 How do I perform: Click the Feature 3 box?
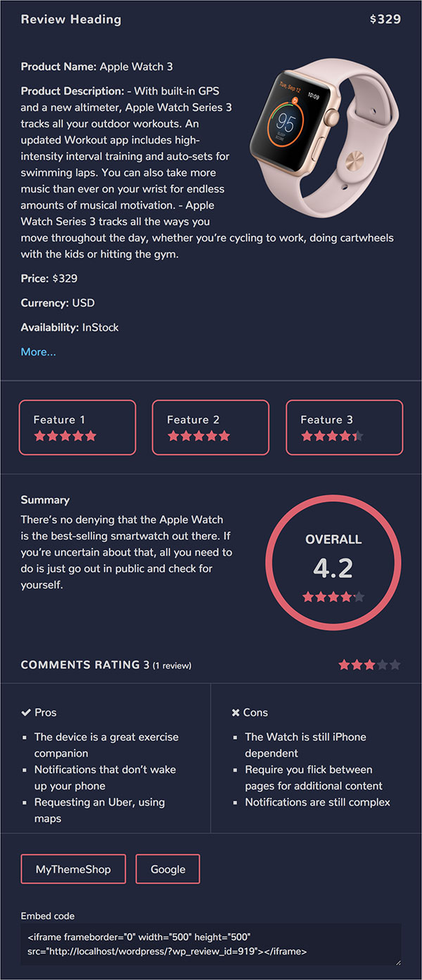(x=345, y=427)
